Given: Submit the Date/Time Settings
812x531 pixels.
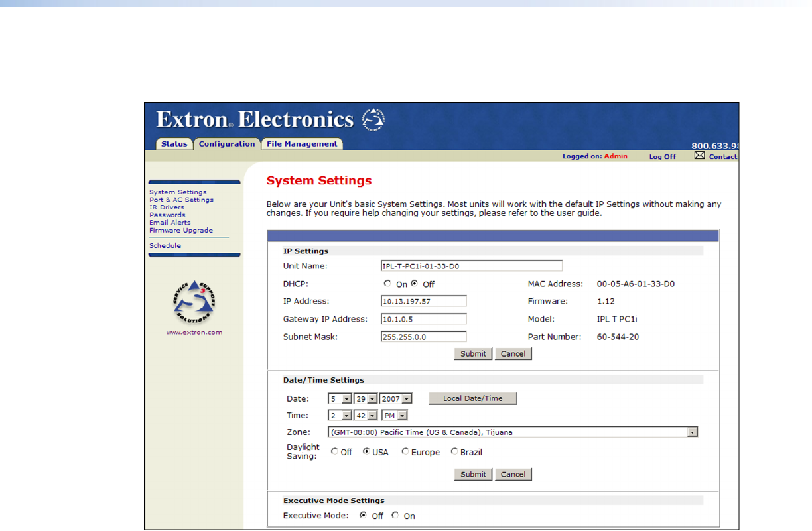Looking at the screenshot, I should click(474, 475).
